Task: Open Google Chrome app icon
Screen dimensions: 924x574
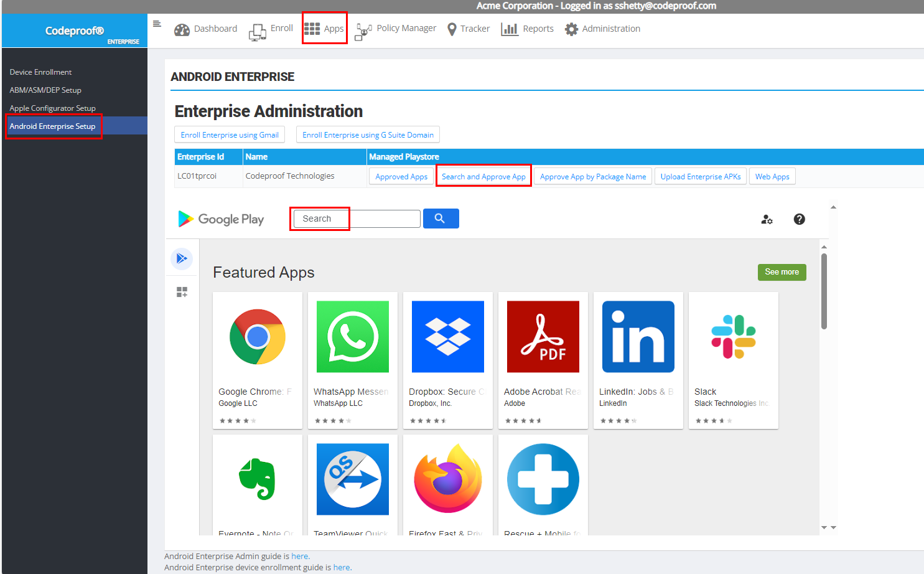Action: tap(258, 337)
